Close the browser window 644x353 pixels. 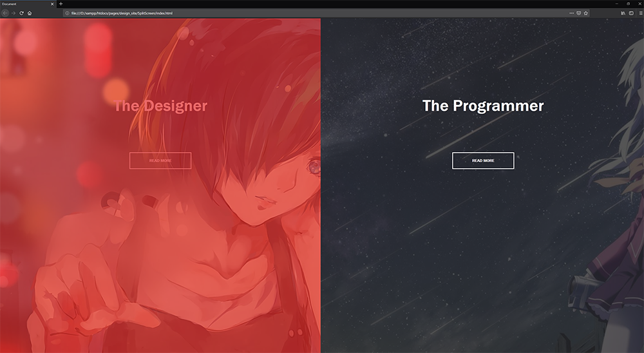click(x=639, y=4)
